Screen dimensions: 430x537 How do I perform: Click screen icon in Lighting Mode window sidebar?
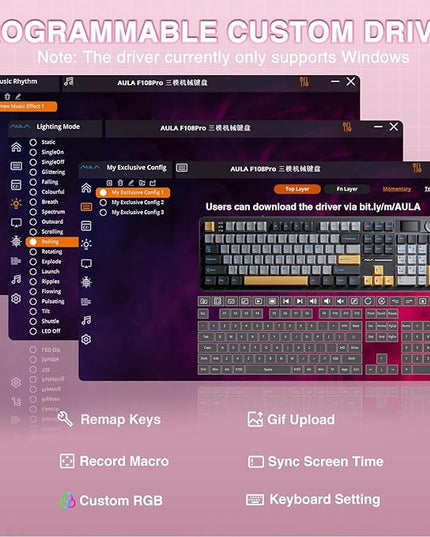[16, 223]
